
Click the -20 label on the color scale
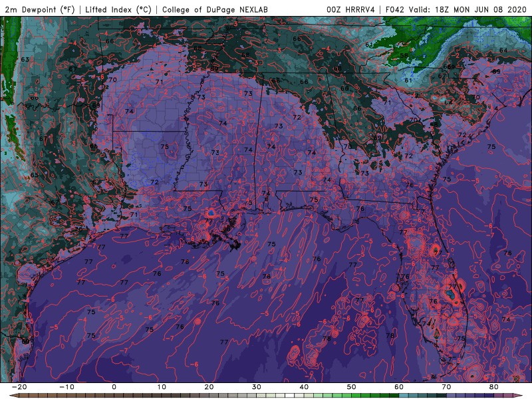pyautogui.click(x=19, y=387)
